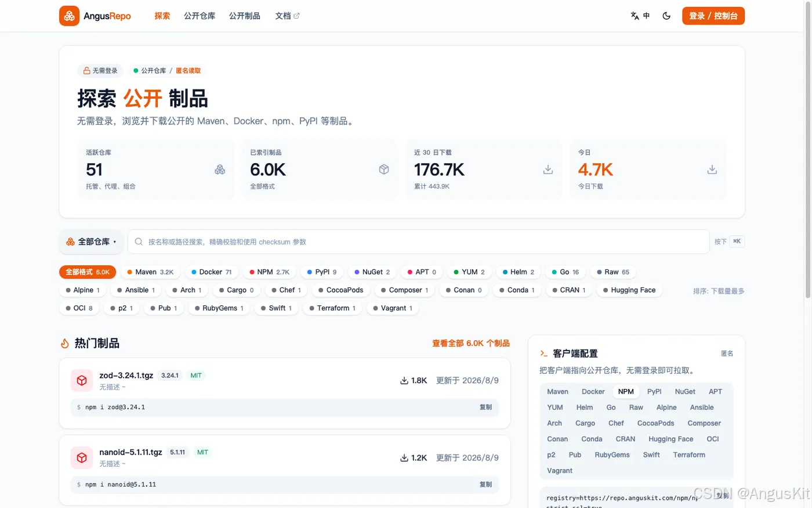Open 公开制品 in the top navigation
Image resolution: width=812 pixels, height=508 pixels.
tap(245, 16)
